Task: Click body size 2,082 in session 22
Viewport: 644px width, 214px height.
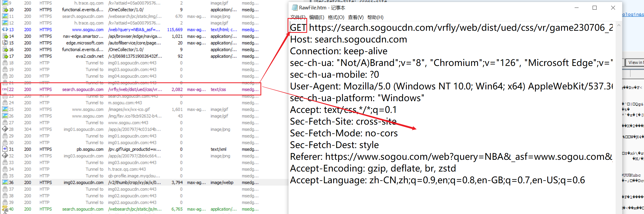Action: [177, 89]
